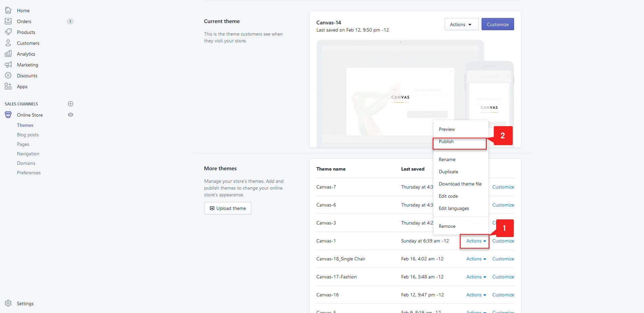Add a sales channel with plus icon
The image size is (644, 313).
coord(71,104)
